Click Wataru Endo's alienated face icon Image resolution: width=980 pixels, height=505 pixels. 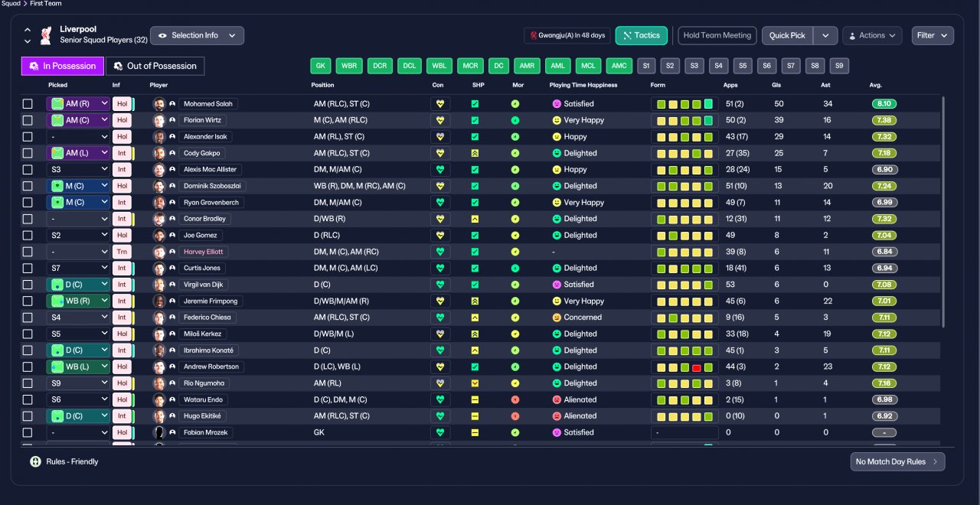557,399
